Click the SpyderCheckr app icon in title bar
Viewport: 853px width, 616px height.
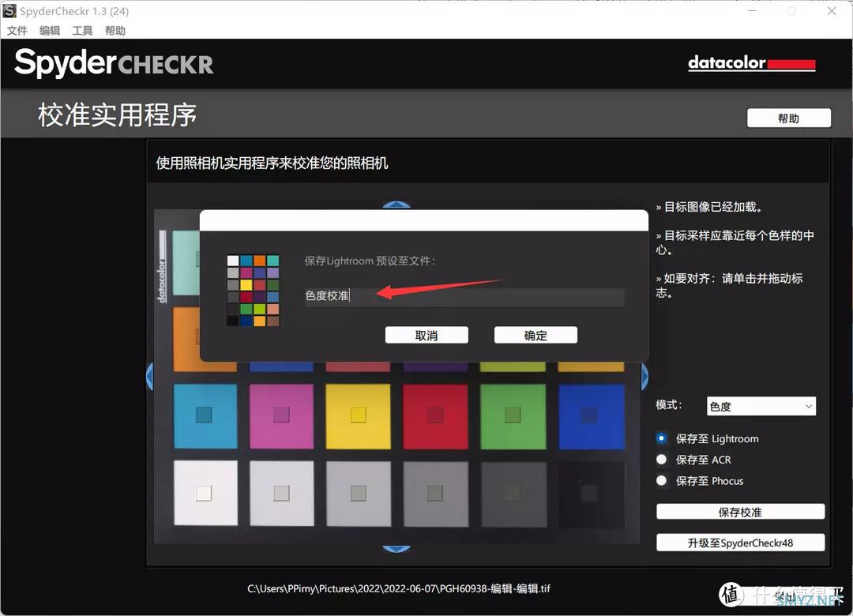[9, 10]
